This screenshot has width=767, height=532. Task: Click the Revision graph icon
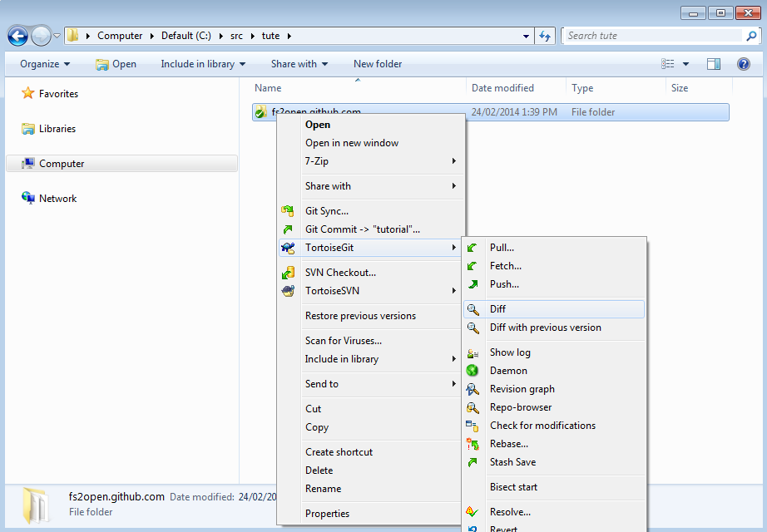pos(473,389)
